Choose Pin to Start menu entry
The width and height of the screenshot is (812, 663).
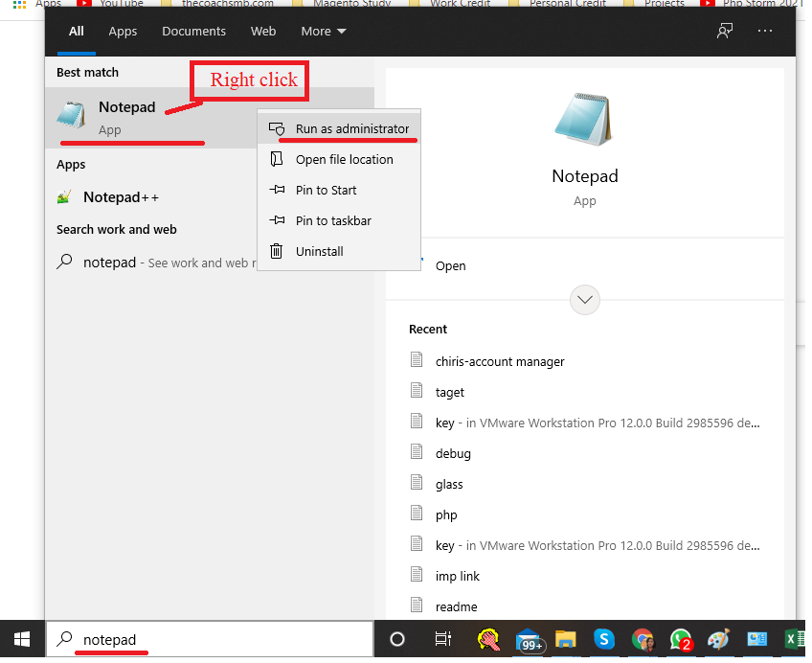pos(339,190)
